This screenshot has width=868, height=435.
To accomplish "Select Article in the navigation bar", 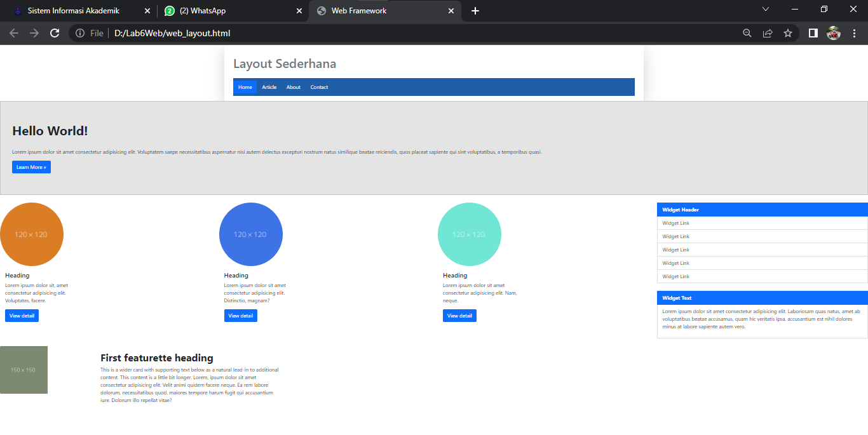I will (x=269, y=87).
